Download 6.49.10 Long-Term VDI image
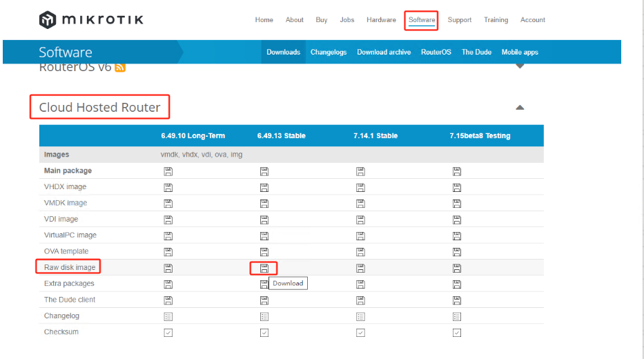Viewport: 644px width, 359px height. point(168,220)
